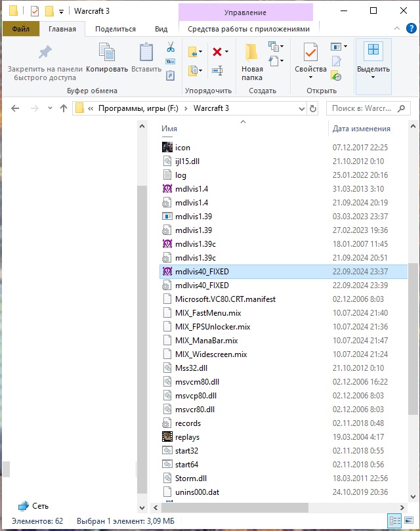Click the Свойства checkmark icon
Viewport: 420px width, 531px height.
[x=310, y=52]
